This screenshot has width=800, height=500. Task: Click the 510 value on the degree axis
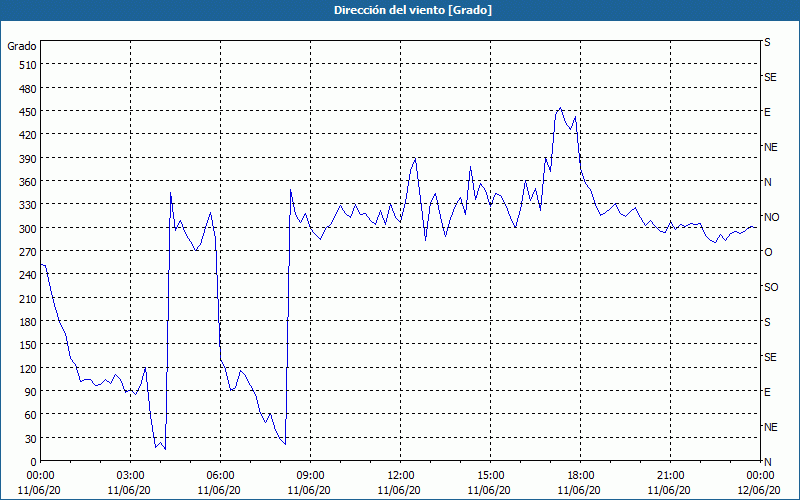(x=28, y=65)
